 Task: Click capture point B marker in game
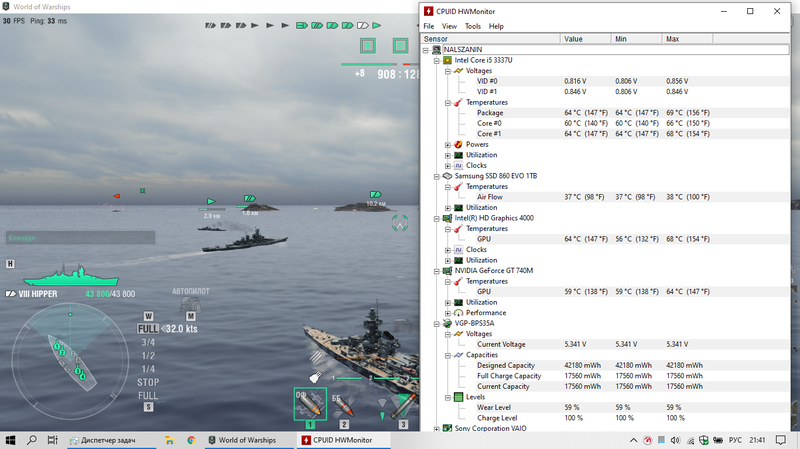401,46
